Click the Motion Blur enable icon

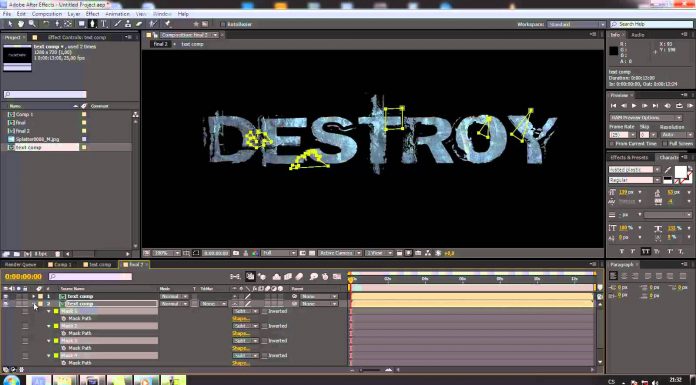pyautogui.click(x=299, y=277)
